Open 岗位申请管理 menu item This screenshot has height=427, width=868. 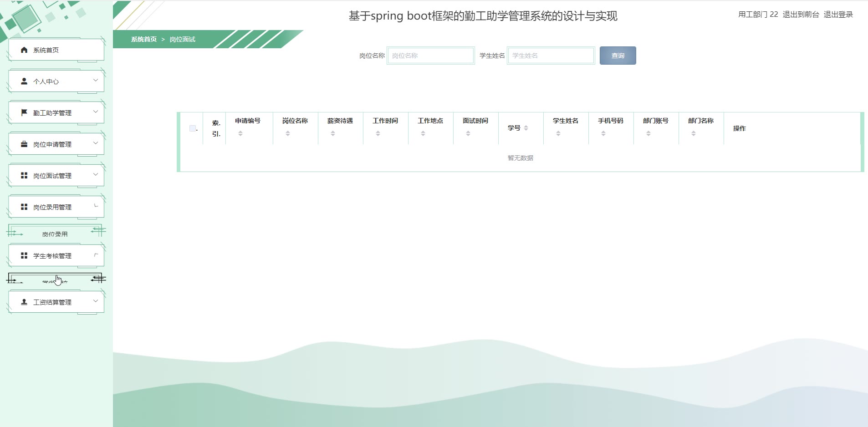point(56,144)
